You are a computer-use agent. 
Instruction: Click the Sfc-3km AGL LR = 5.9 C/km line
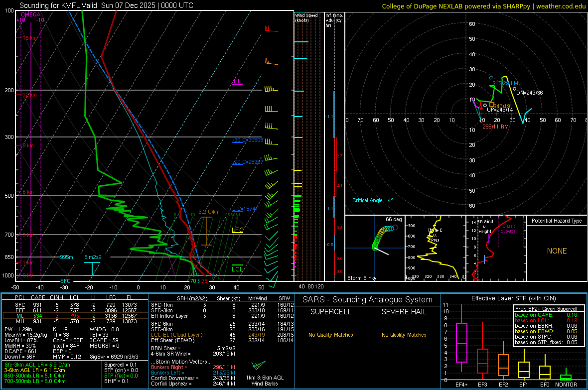[37, 365]
